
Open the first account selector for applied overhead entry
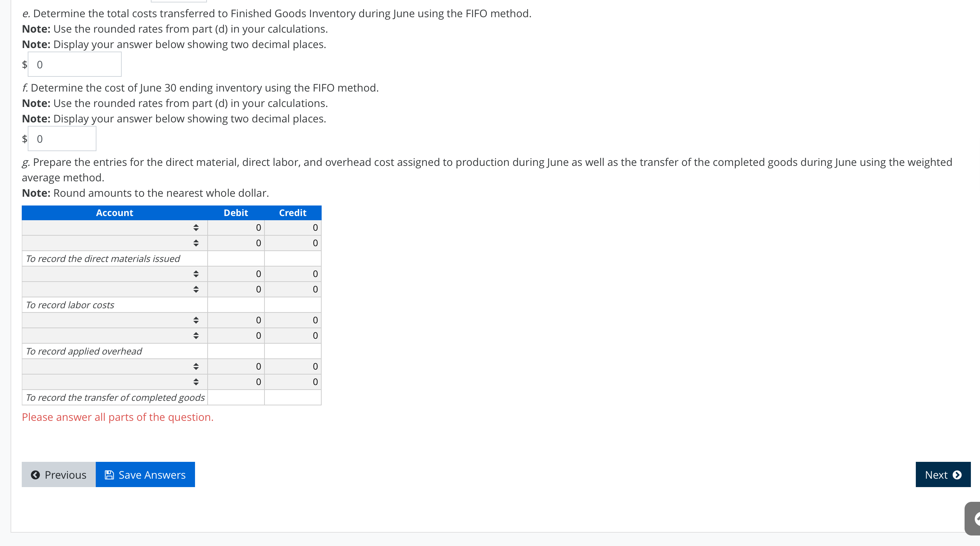pos(196,320)
